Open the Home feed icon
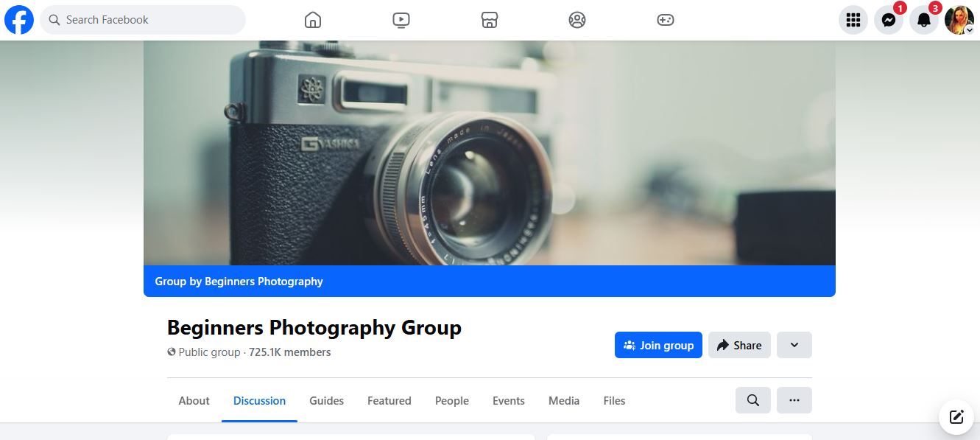Viewport: 980px width, 440px height. coord(312,20)
